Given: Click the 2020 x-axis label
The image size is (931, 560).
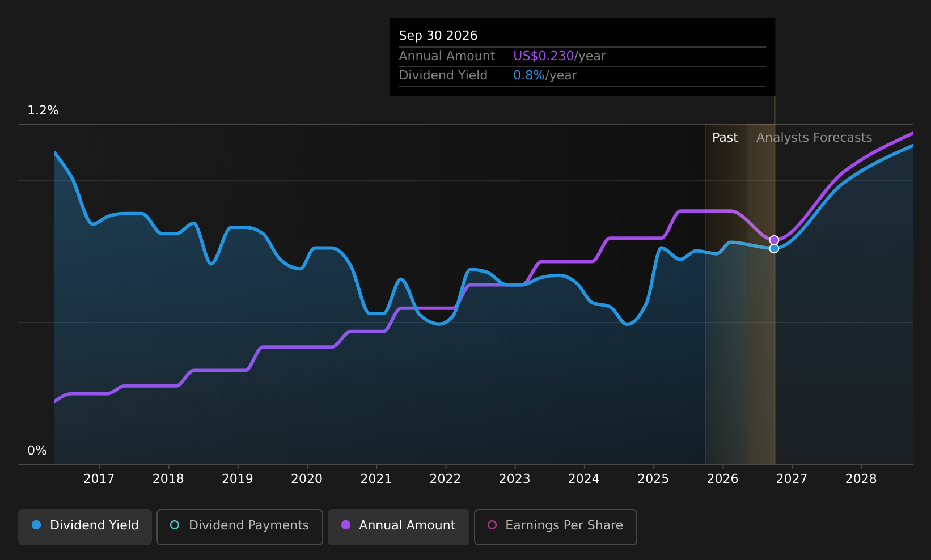Looking at the screenshot, I should tap(307, 479).
